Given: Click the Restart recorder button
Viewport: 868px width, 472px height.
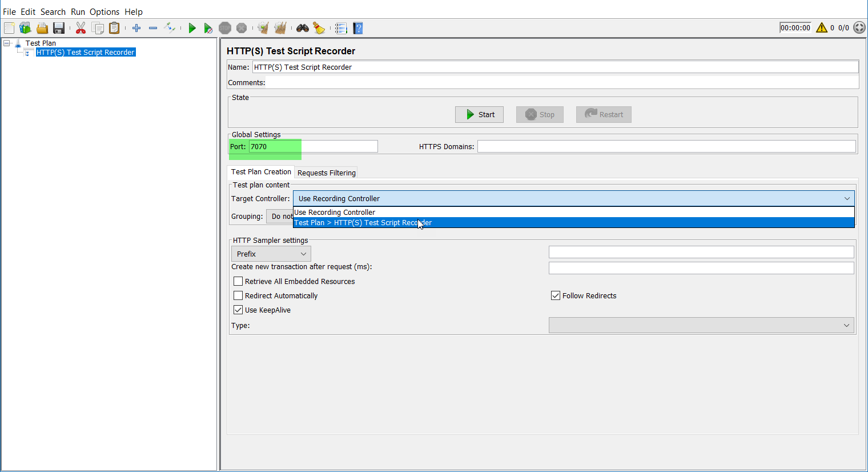Looking at the screenshot, I should pyautogui.click(x=604, y=114).
